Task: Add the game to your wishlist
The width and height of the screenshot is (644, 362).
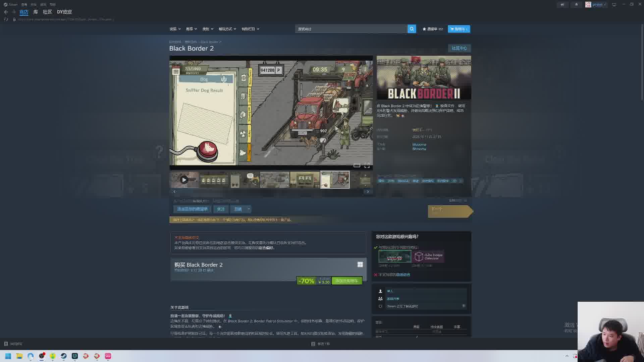Action: (192, 209)
